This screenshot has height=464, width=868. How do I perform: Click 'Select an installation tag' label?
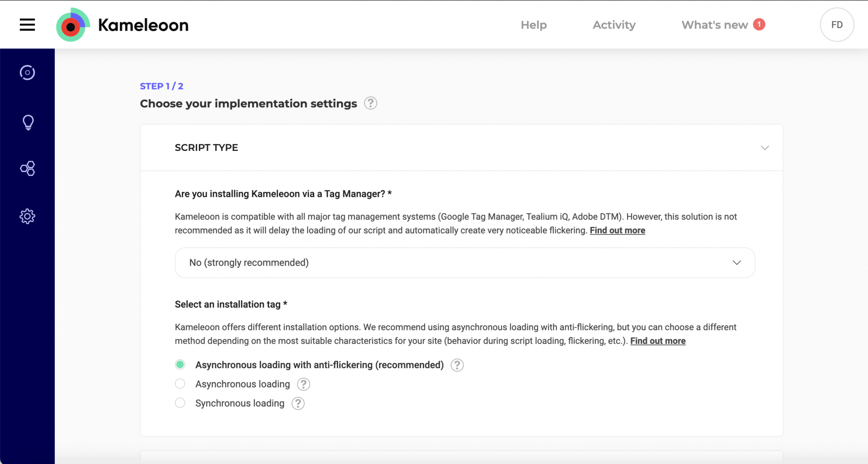[x=231, y=305]
